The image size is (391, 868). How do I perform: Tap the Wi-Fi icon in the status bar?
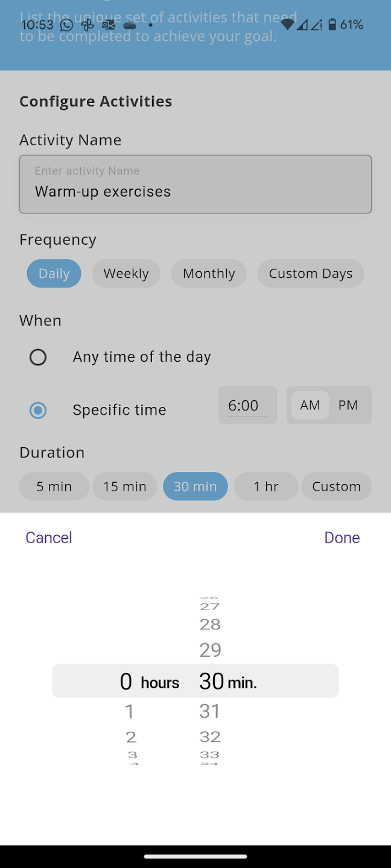tap(289, 25)
